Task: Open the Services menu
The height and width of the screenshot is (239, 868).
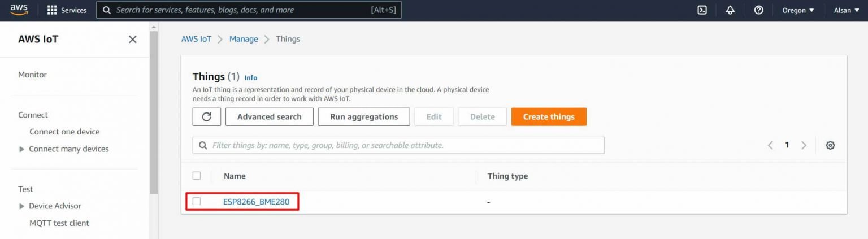Action: pyautogui.click(x=67, y=10)
